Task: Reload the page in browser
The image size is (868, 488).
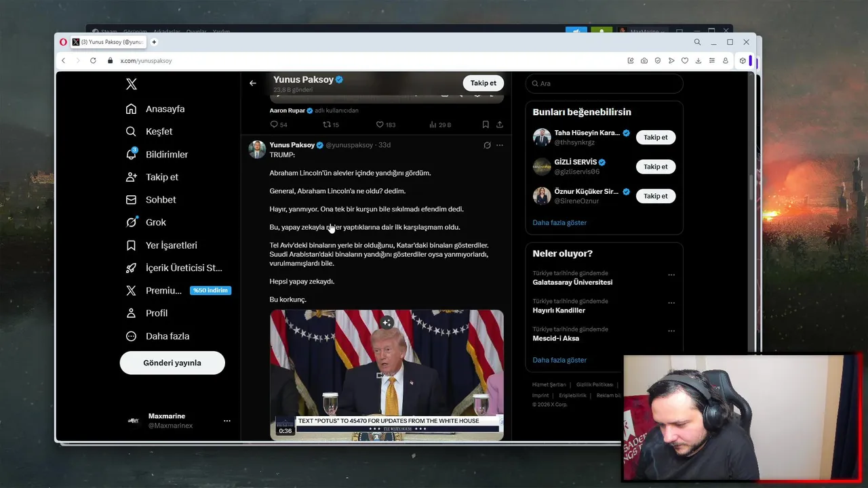Action: pos(93,60)
